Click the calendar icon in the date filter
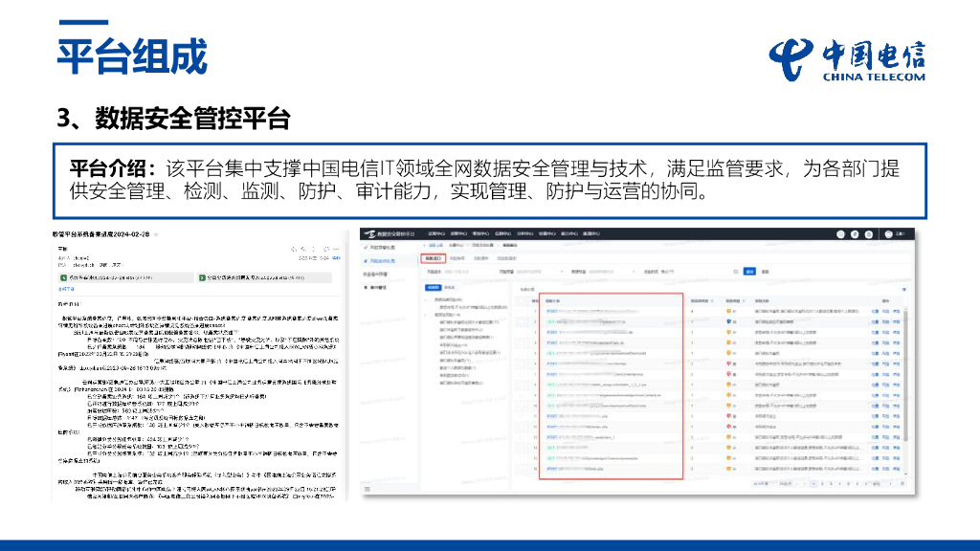This screenshot has width=980, height=551. click(736, 272)
